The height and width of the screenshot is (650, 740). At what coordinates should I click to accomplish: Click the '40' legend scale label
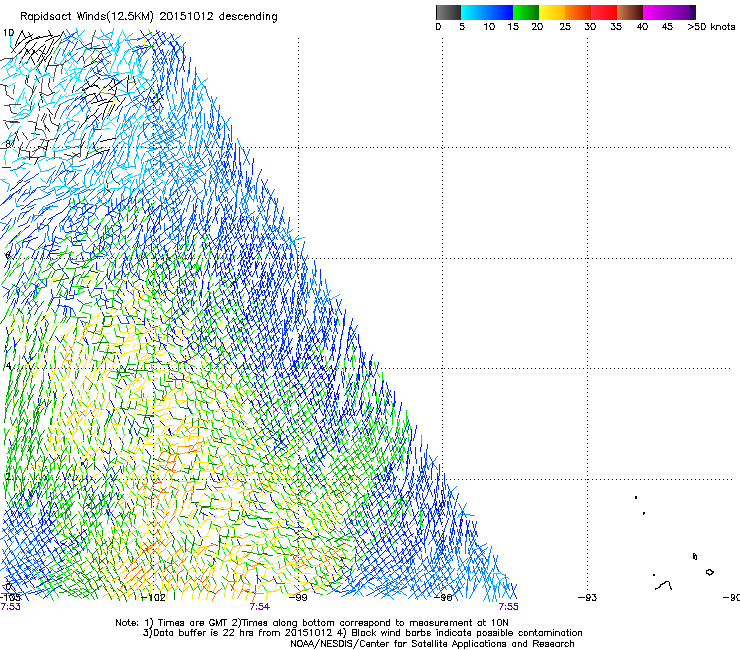642,27
